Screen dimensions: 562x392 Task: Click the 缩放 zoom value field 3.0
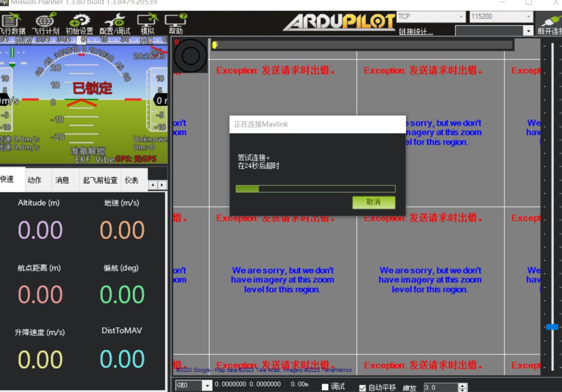click(x=441, y=387)
